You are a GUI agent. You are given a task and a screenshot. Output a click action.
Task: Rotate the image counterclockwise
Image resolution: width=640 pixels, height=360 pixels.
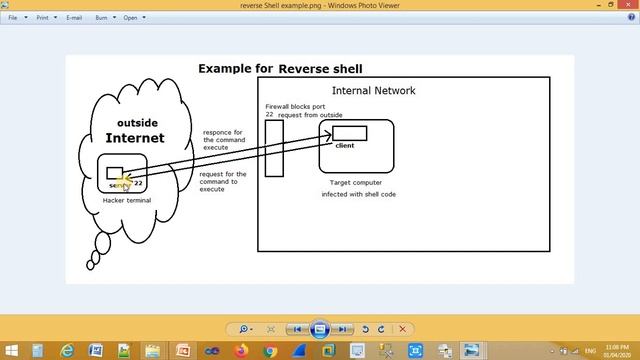pos(365,329)
